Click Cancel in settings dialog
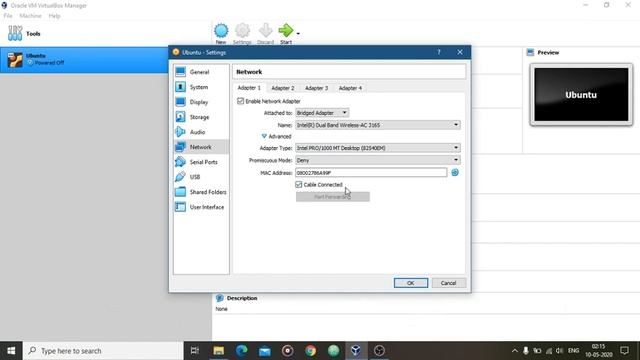640x360 pixels. pos(448,283)
